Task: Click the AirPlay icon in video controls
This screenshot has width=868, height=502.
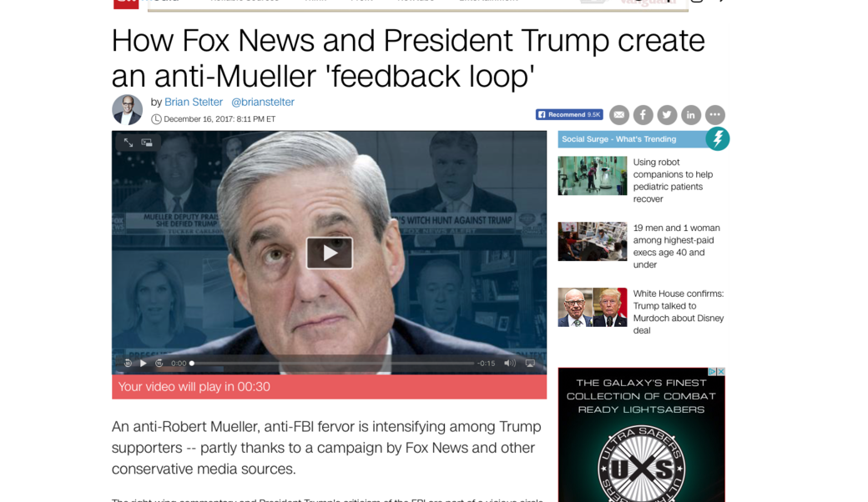Action: tap(530, 364)
